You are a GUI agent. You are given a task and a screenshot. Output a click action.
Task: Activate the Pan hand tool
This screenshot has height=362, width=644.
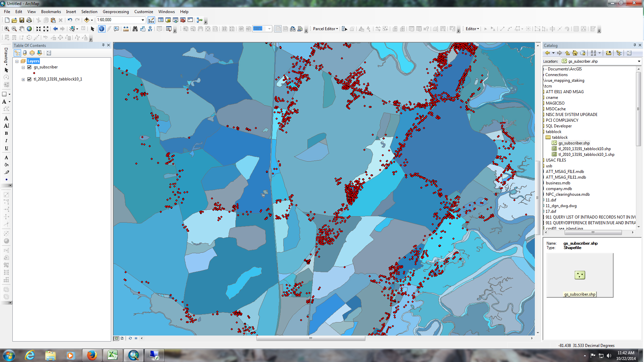click(22, 29)
